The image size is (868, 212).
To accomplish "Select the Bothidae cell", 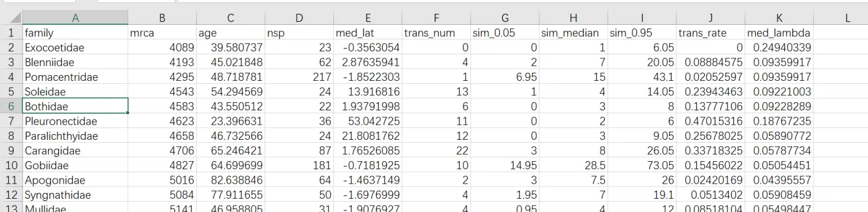I will coord(75,106).
